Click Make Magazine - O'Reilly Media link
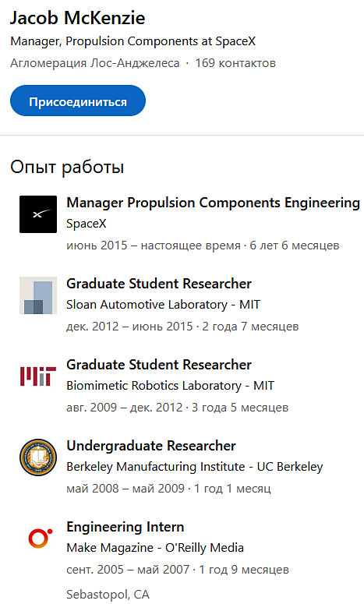The image size is (364, 604). point(155,547)
